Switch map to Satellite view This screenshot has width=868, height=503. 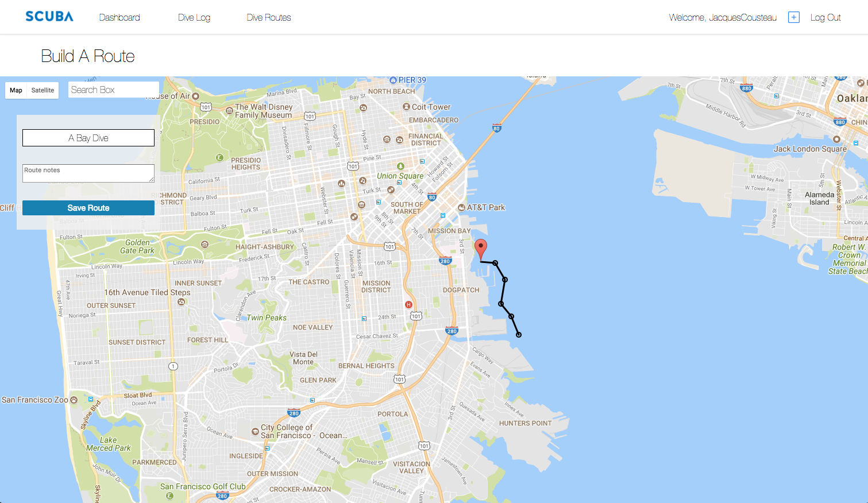coord(43,90)
